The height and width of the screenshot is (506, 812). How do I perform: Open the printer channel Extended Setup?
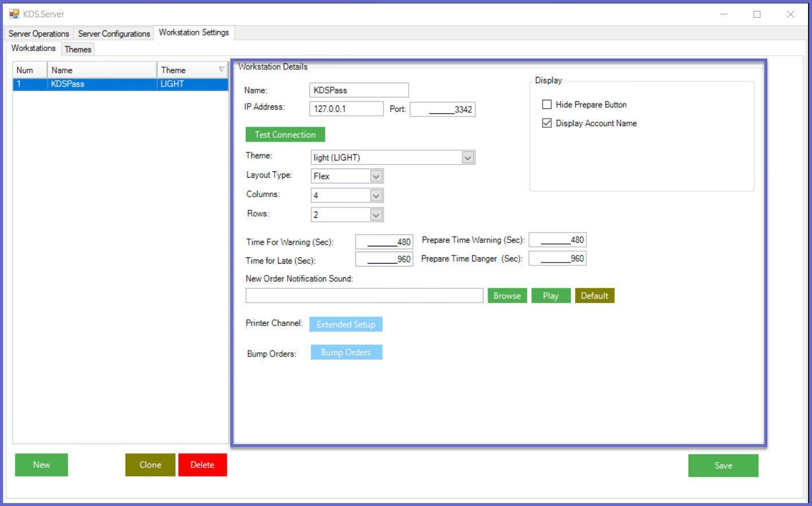[x=346, y=324]
